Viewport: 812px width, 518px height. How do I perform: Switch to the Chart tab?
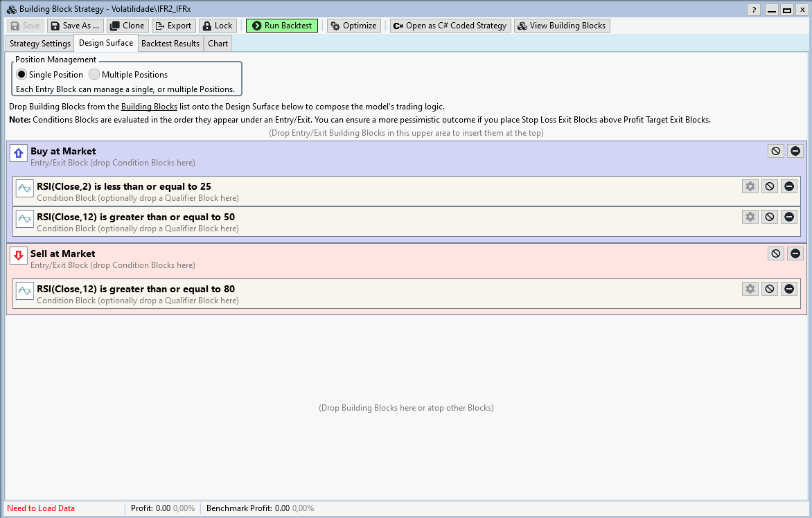(x=218, y=44)
